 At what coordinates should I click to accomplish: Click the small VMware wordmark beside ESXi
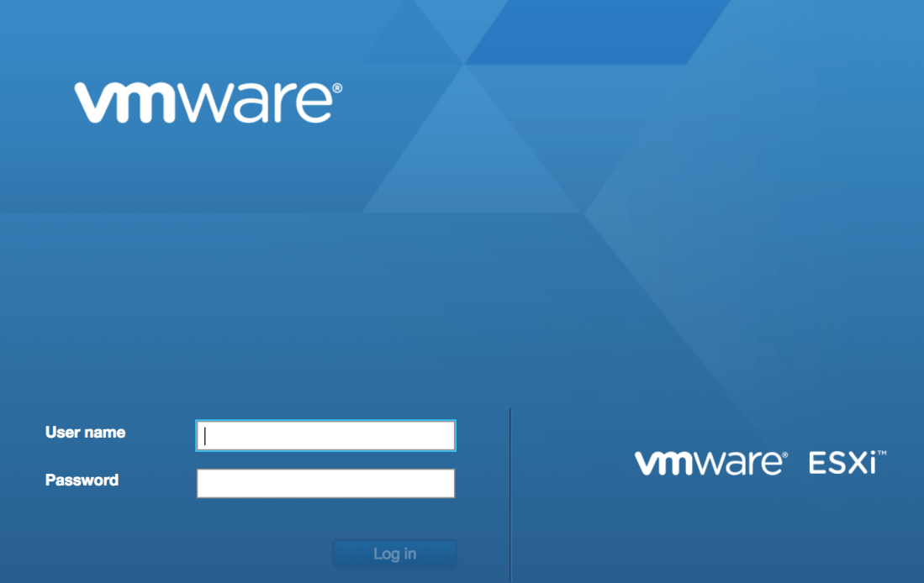click(x=710, y=463)
